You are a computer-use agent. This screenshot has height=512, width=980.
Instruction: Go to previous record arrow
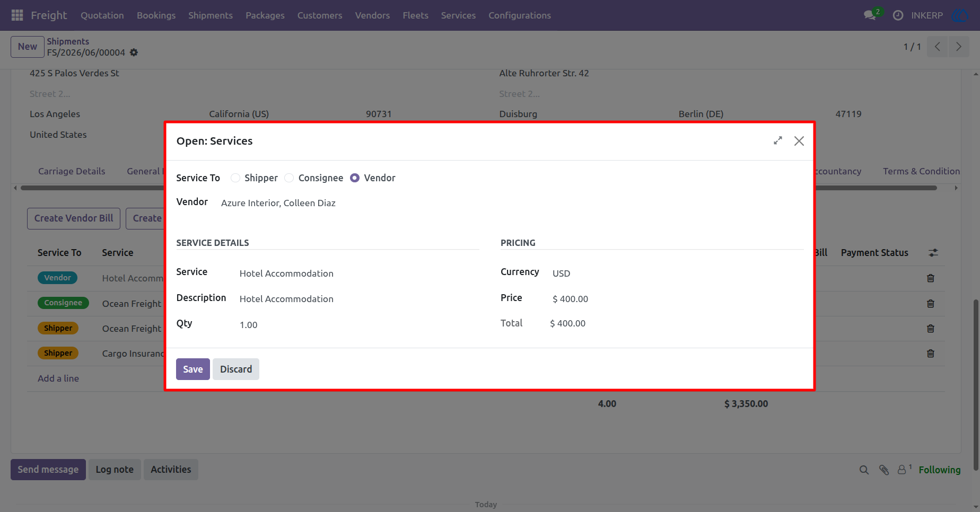point(938,47)
